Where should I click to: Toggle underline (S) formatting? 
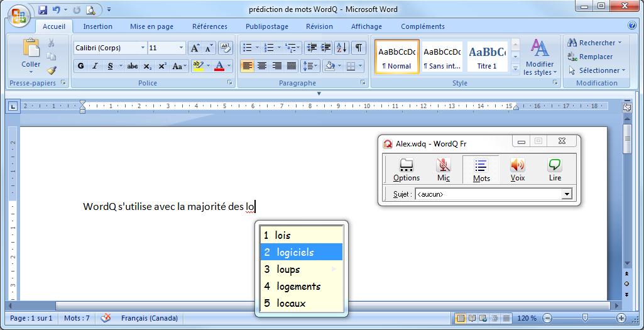click(x=110, y=66)
